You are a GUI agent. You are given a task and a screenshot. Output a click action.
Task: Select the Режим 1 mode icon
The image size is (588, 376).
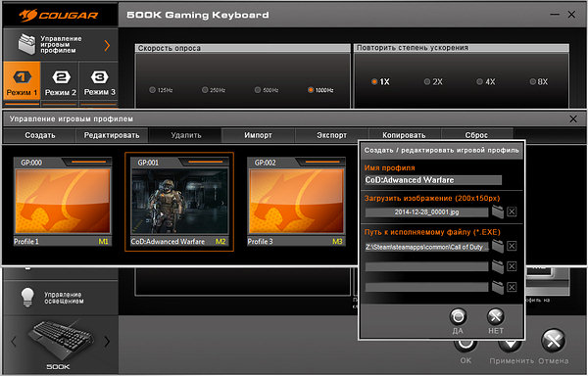[22, 77]
